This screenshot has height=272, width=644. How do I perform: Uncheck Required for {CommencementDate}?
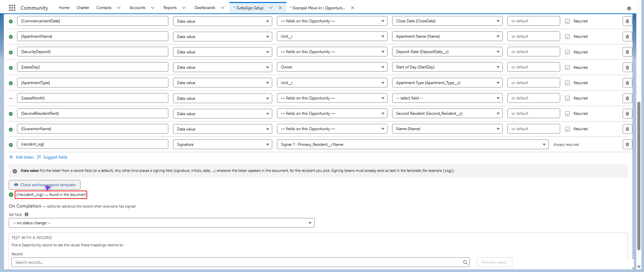pos(568,21)
